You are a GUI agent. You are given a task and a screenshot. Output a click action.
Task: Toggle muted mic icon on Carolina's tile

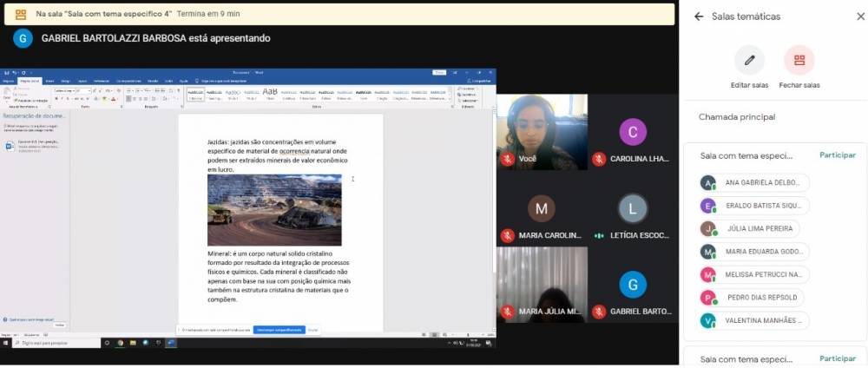599,160
